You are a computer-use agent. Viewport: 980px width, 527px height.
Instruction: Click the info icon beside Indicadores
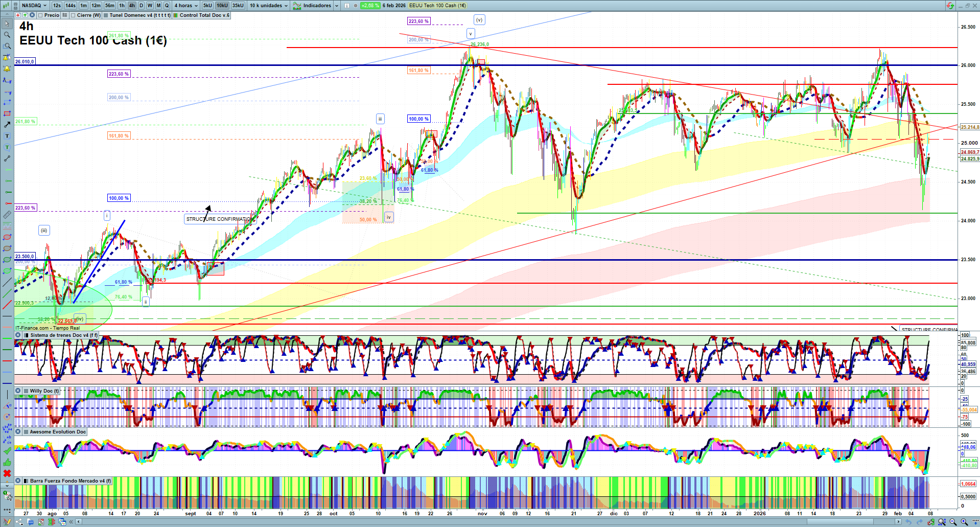click(x=347, y=6)
